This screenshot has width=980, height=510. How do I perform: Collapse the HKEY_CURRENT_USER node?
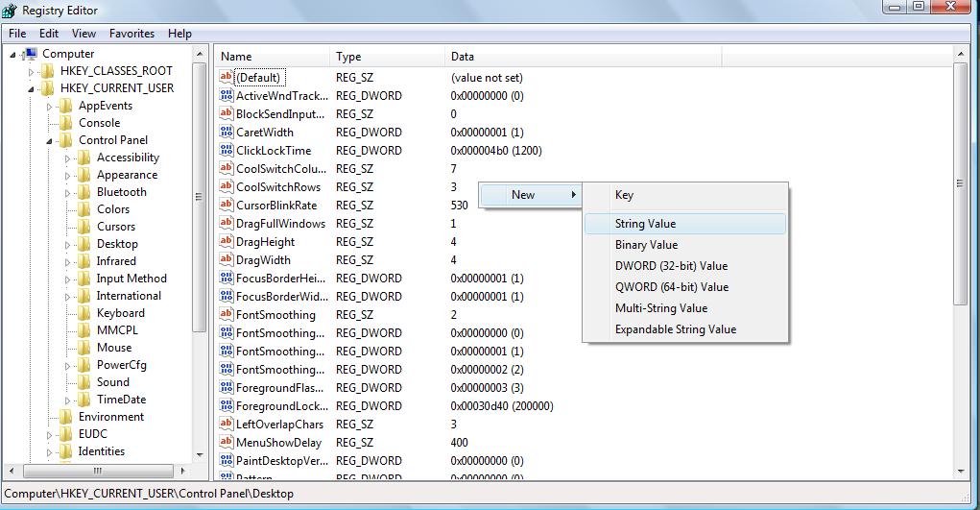coord(31,89)
